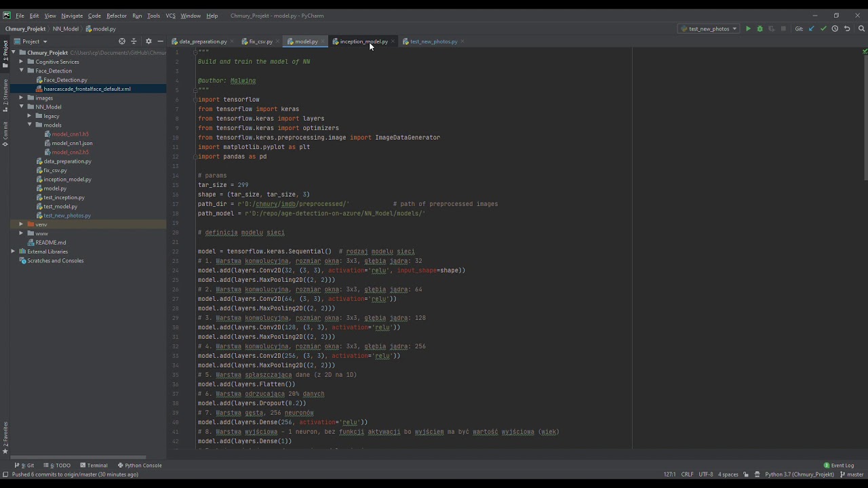The width and height of the screenshot is (868, 488).
Task: Close the inception_model.py tab
Action: pos(393,41)
